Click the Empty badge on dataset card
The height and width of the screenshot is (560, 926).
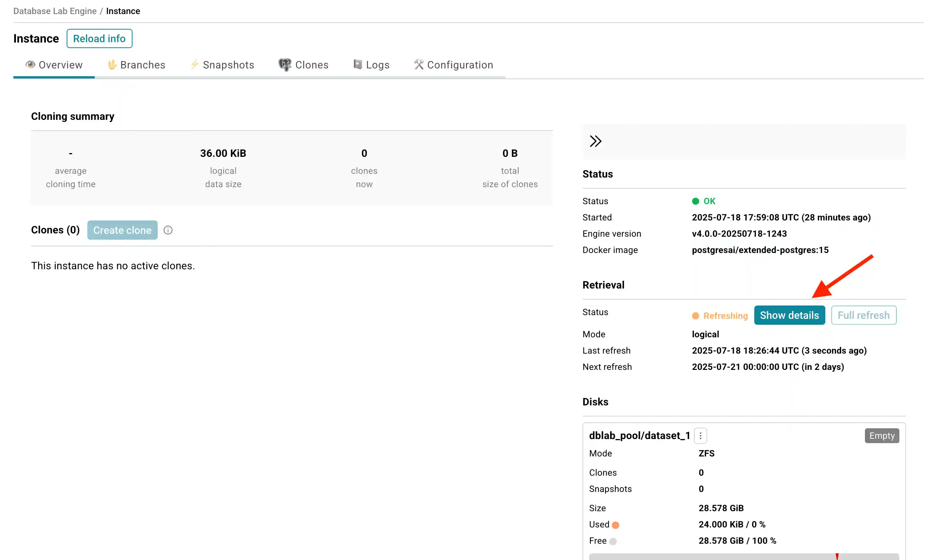[882, 436]
